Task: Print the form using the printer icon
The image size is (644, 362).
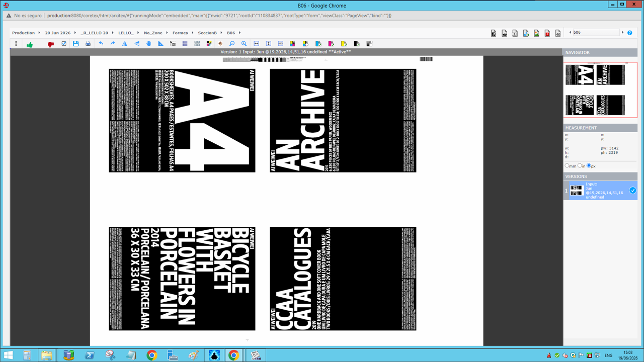Action: tap(88, 44)
